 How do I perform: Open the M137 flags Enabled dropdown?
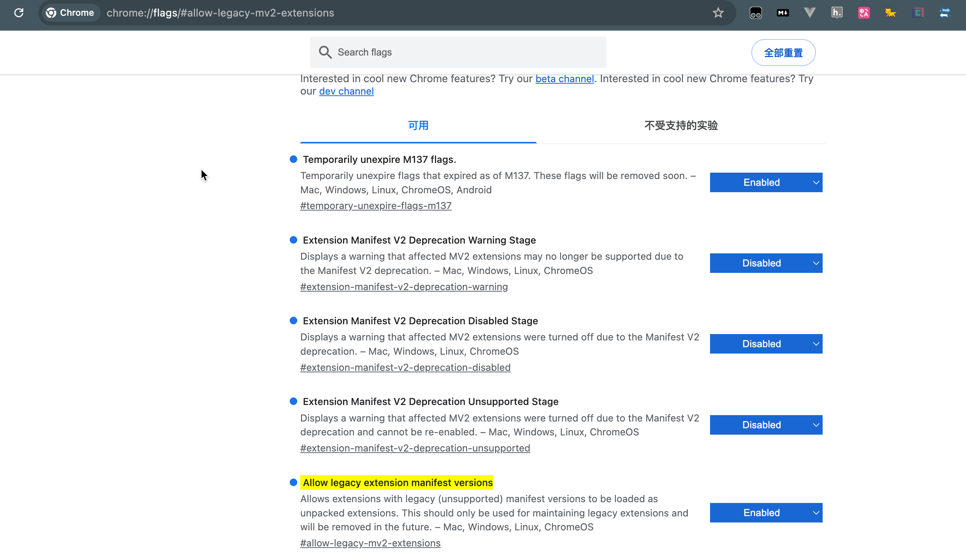(766, 182)
